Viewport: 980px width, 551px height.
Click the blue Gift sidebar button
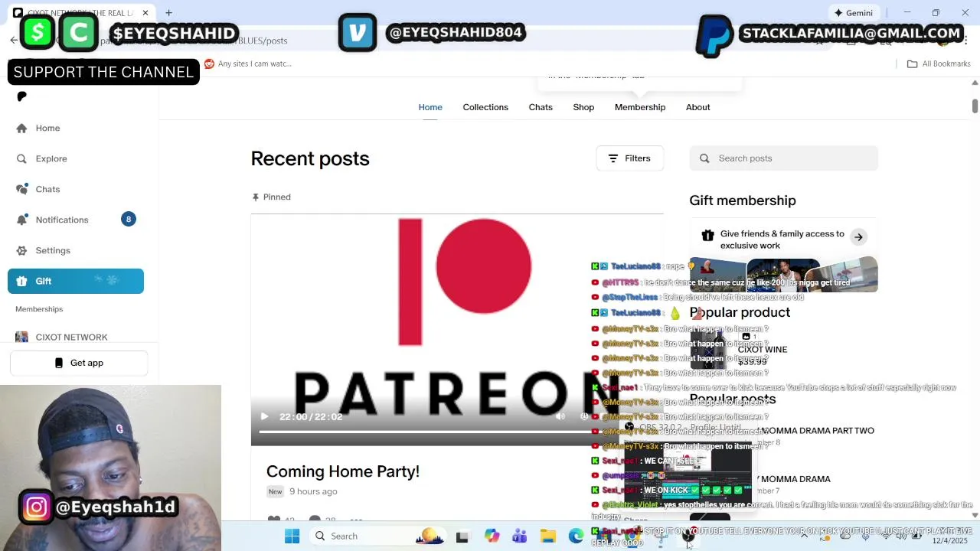[76, 281]
